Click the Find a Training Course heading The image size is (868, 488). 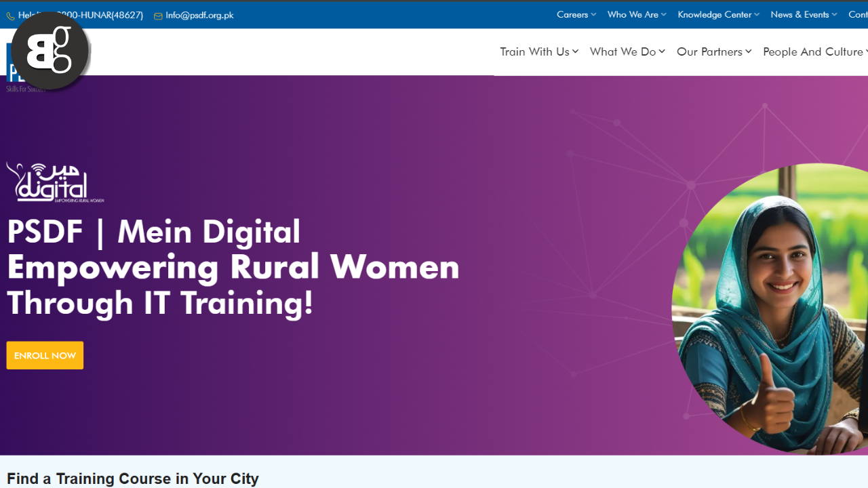click(133, 479)
